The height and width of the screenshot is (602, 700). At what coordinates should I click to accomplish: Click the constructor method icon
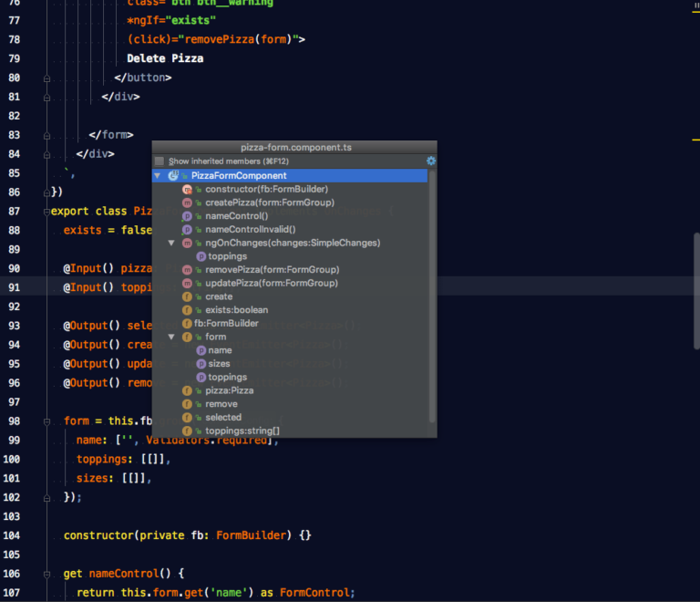pos(187,189)
